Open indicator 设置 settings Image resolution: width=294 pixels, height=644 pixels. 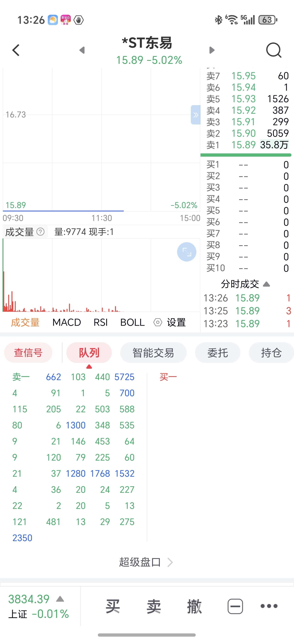[x=170, y=322]
